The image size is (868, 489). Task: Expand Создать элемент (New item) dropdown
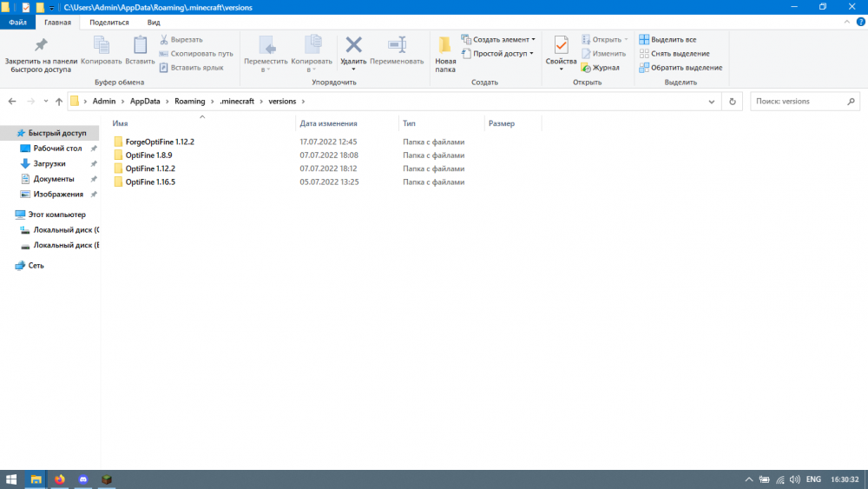pyautogui.click(x=498, y=39)
